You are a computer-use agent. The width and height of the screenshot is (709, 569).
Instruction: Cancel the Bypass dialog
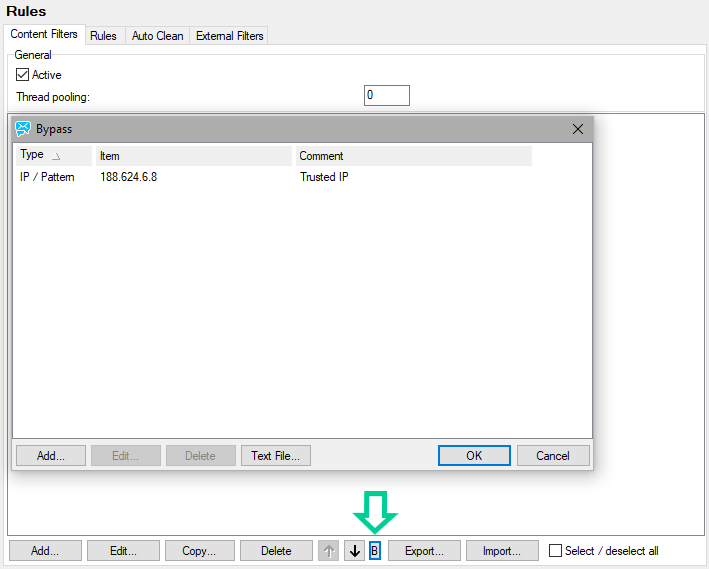pos(553,455)
